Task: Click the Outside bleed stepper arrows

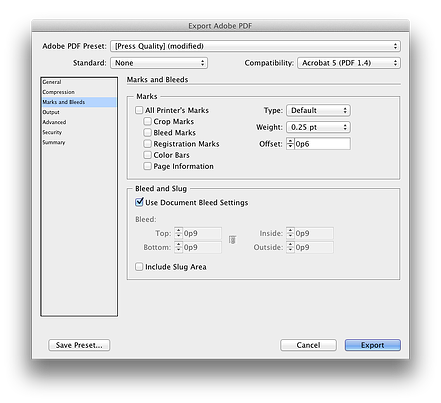Action: point(291,247)
